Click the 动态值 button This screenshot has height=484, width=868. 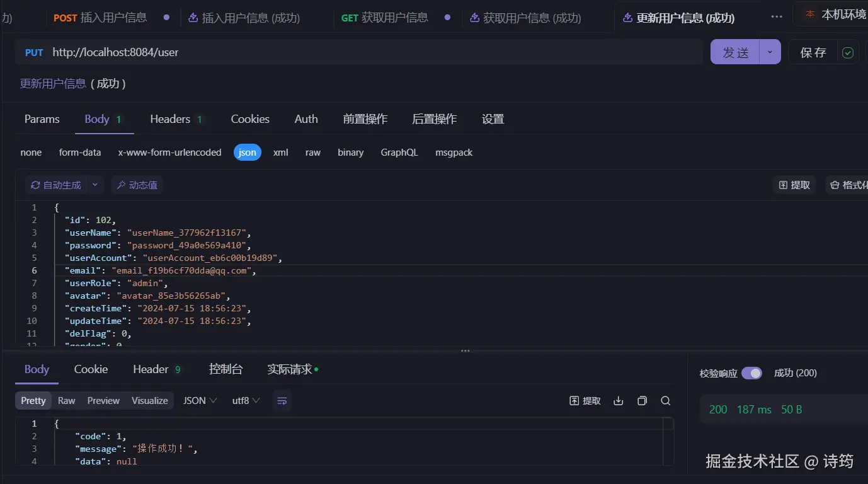[x=137, y=185]
